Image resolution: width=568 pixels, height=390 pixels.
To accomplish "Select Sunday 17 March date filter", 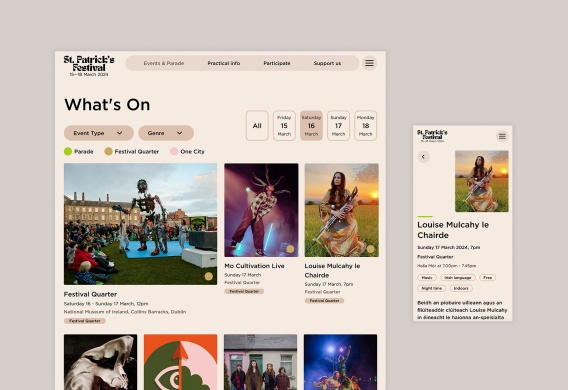I will [x=338, y=126].
